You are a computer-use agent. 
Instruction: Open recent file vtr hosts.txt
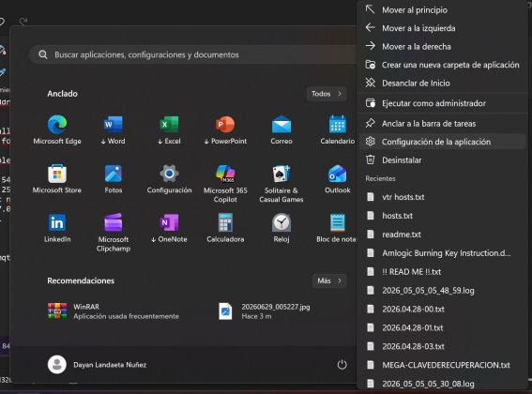click(442, 197)
